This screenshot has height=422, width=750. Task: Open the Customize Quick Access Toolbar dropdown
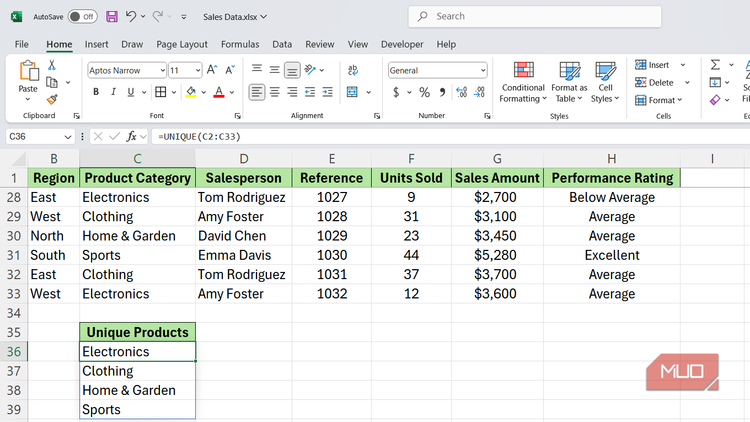tap(184, 17)
